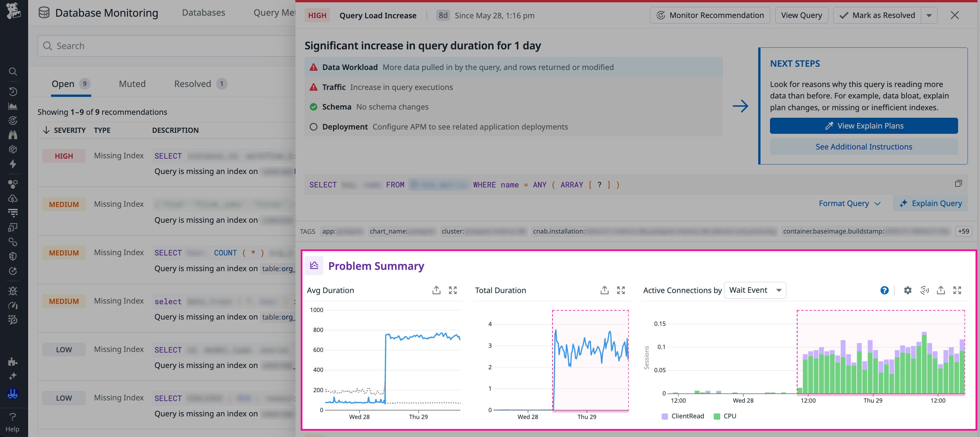Click the View Explain Plans button
Viewport: 980px width, 437px height.
[x=864, y=126]
